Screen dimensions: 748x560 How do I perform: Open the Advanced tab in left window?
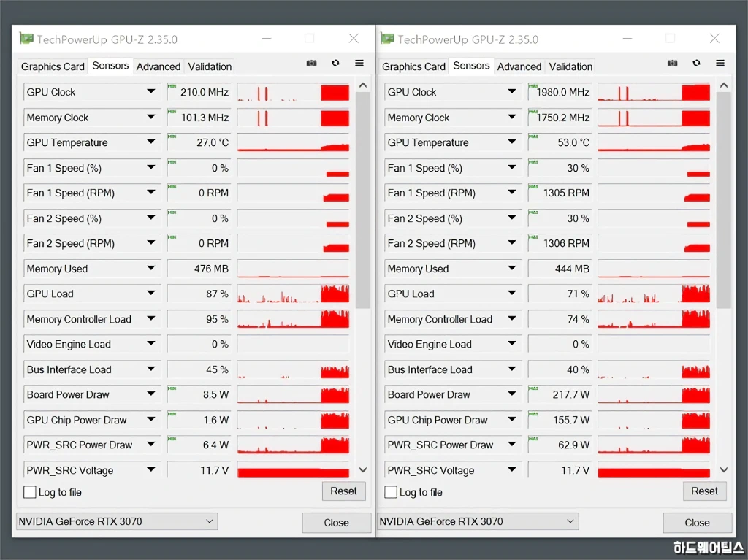click(x=159, y=66)
